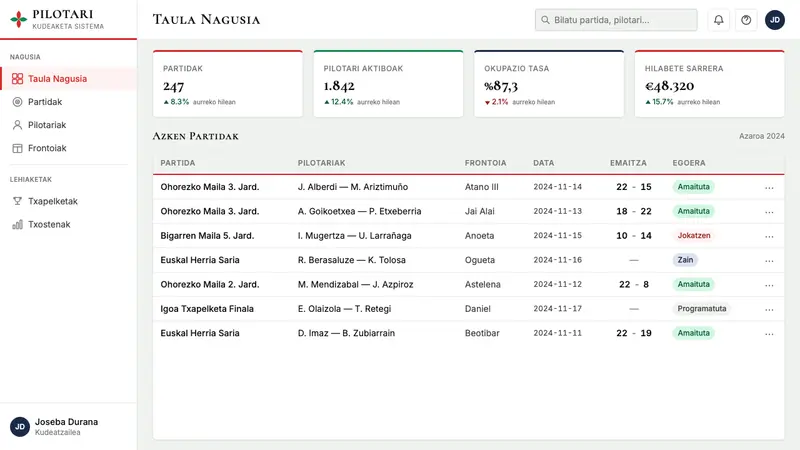Click "E. Olaizola — T. Retegi" players cell

(x=344, y=309)
